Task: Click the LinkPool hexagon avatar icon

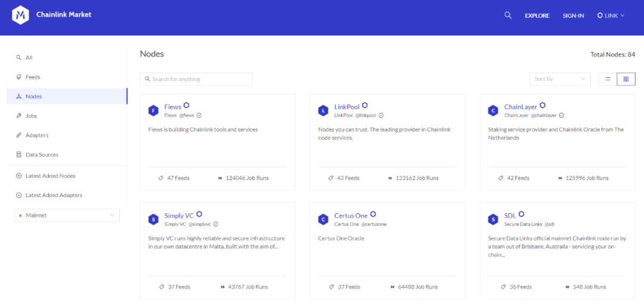Action: tap(323, 110)
